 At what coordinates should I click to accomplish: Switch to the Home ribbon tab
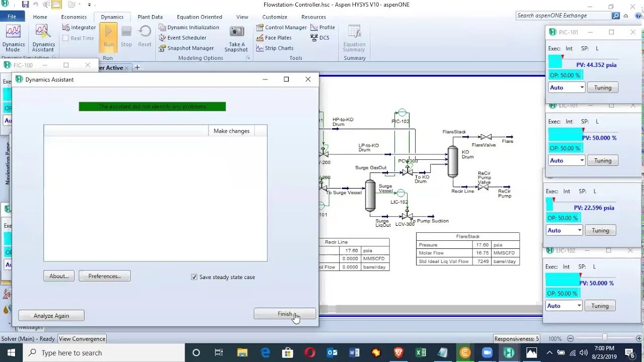[40, 17]
